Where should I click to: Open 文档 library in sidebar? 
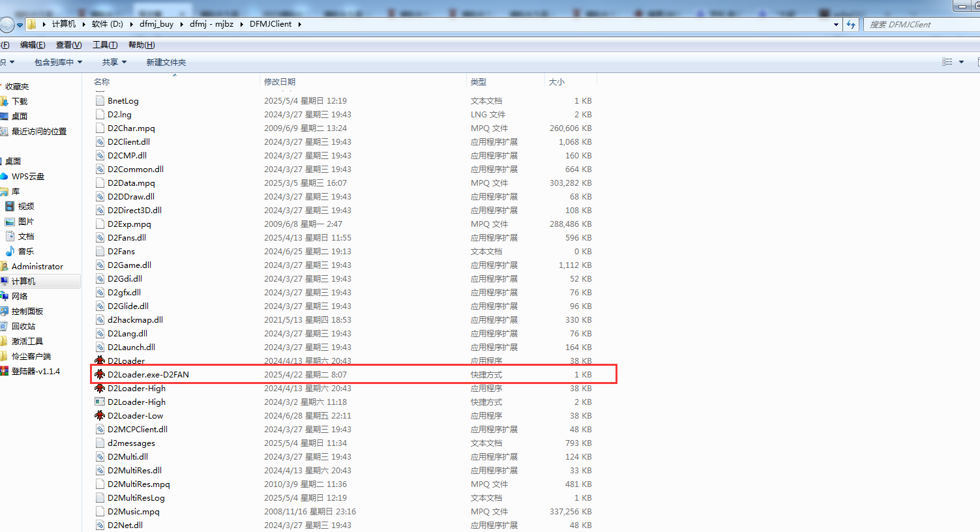[x=26, y=237]
